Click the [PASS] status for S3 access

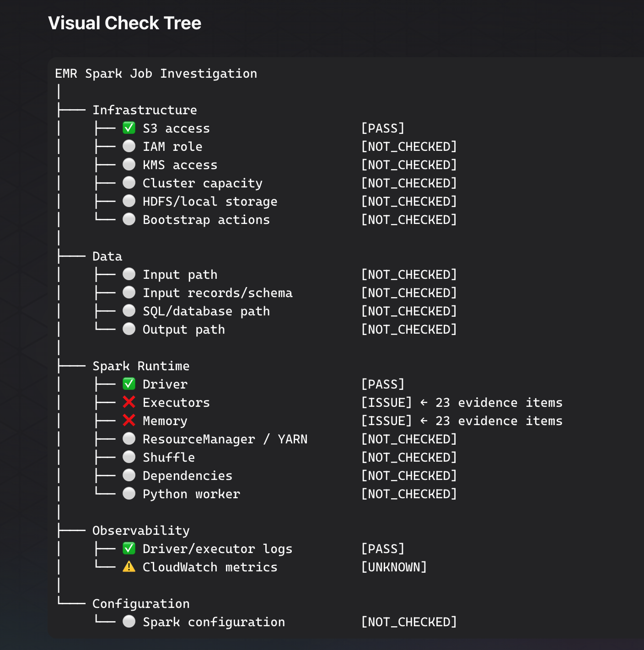pos(383,128)
